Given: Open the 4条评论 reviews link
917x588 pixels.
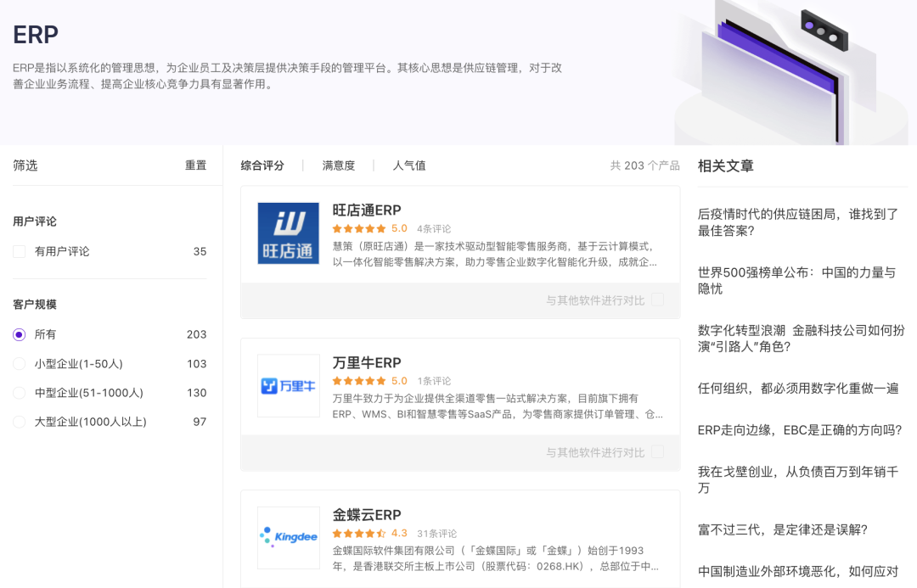Looking at the screenshot, I should tap(434, 228).
